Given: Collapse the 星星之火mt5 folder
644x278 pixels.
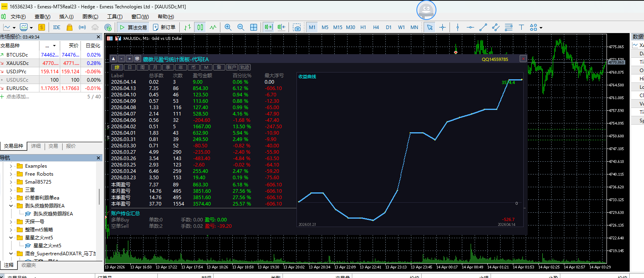Looking at the screenshot, I should pos(11,238).
